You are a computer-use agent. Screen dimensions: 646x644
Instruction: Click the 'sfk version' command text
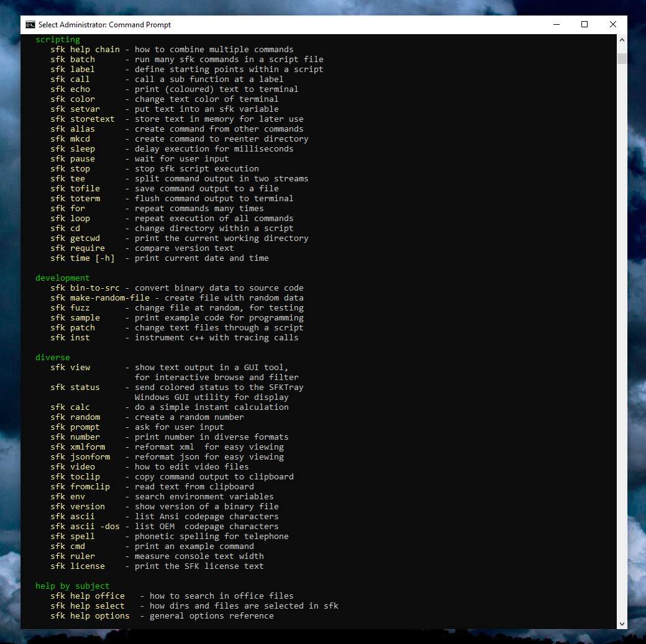click(78, 506)
